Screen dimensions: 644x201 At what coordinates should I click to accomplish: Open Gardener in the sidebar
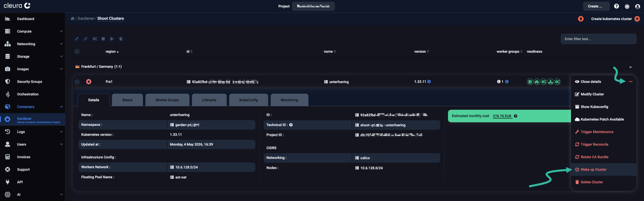click(x=33, y=120)
